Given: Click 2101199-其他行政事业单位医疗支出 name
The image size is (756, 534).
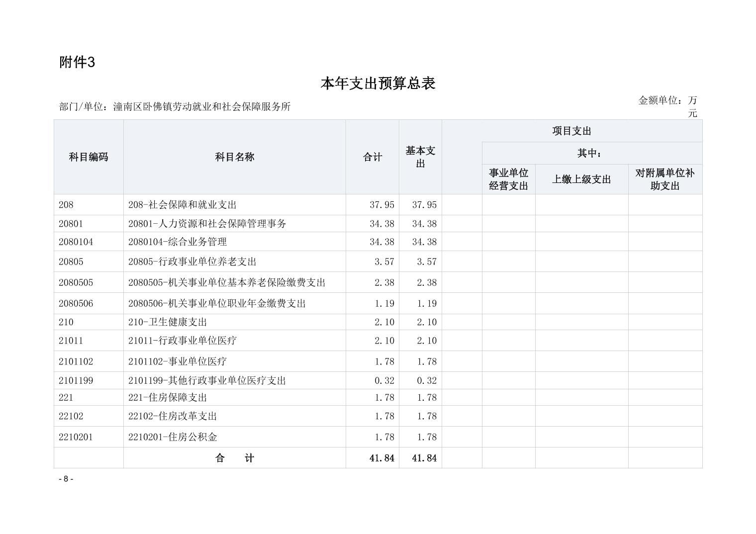Looking at the screenshot, I should [x=207, y=380].
